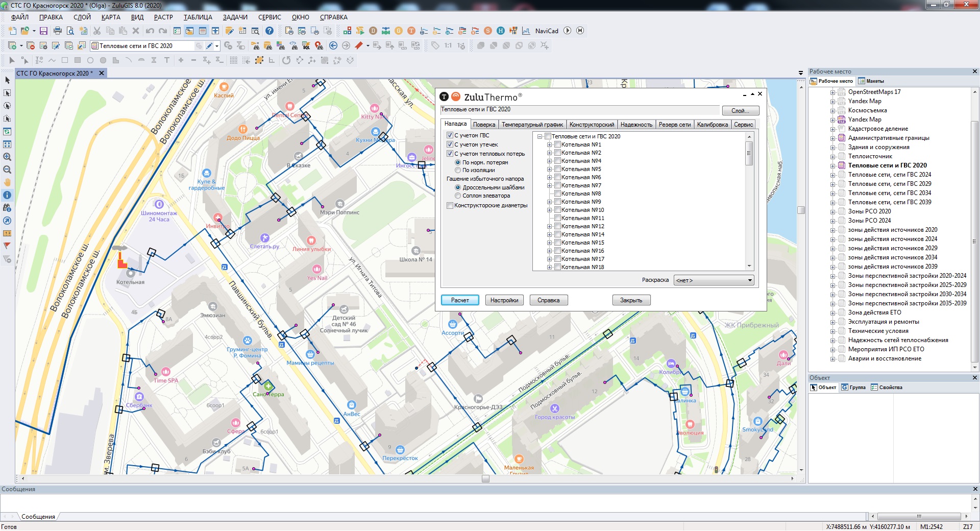Click the Расчет button
This screenshot has width=980, height=531.
coord(460,300)
